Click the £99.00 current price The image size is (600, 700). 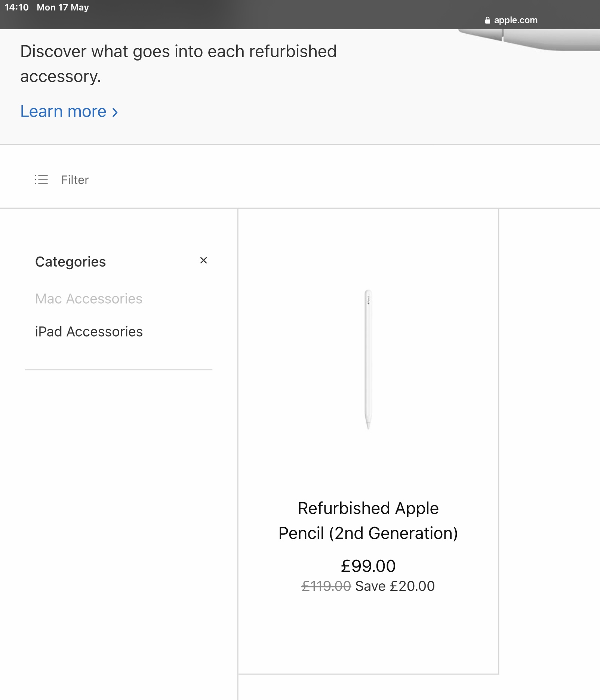pyautogui.click(x=368, y=566)
